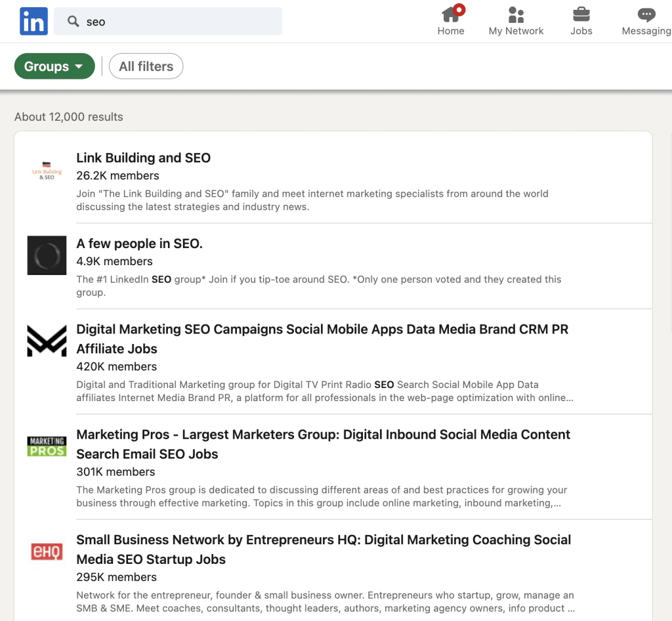Open Digital Marketing SEO Campaigns group title
The height and width of the screenshot is (621, 672).
[x=322, y=339]
